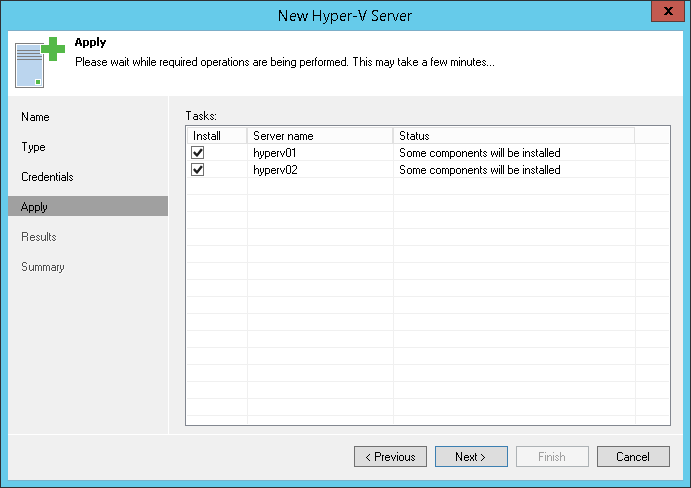The image size is (691, 488).
Task: Select the Apply step in sidebar
Action: pos(34,207)
